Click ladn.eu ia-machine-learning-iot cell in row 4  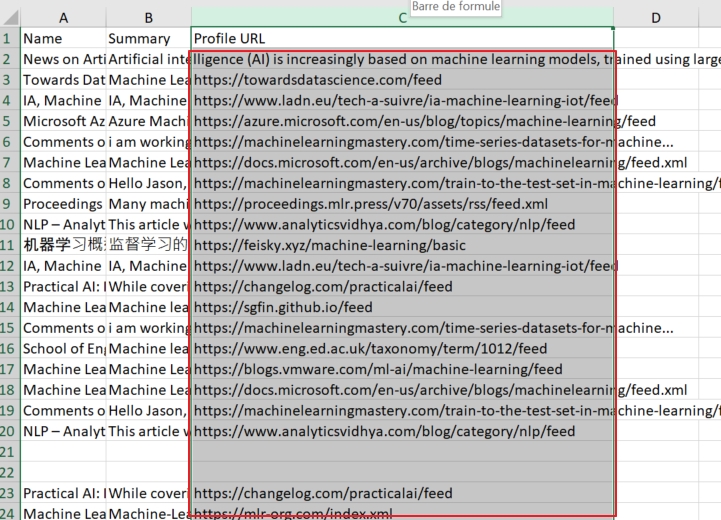point(402,100)
